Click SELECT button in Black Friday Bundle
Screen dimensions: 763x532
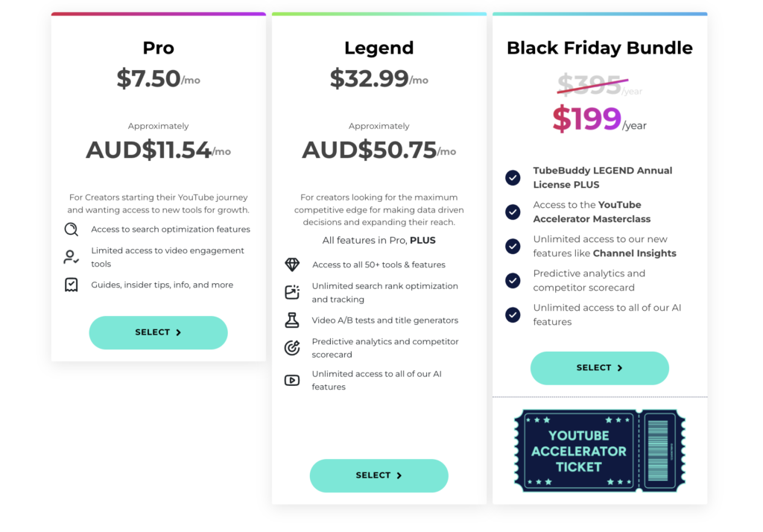coord(600,368)
